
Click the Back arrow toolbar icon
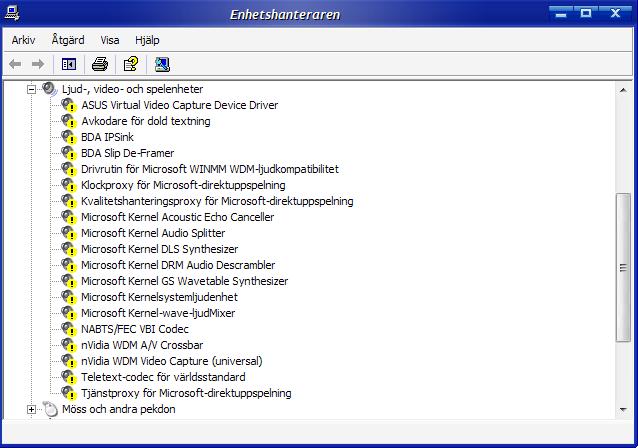(x=15, y=64)
